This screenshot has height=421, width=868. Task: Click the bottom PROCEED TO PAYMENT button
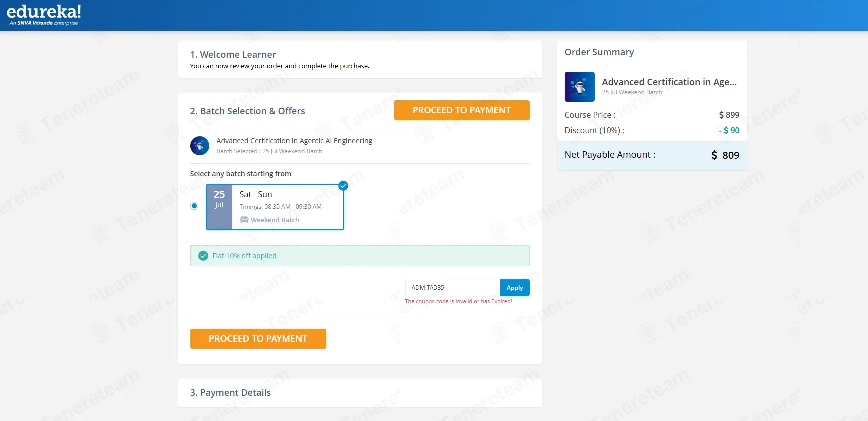coord(258,339)
